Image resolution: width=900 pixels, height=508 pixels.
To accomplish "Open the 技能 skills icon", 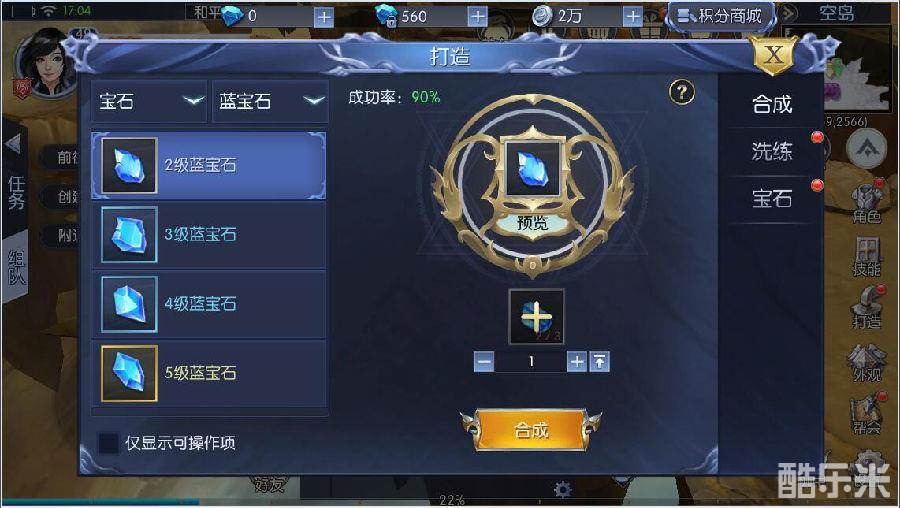I will pos(867,257).
